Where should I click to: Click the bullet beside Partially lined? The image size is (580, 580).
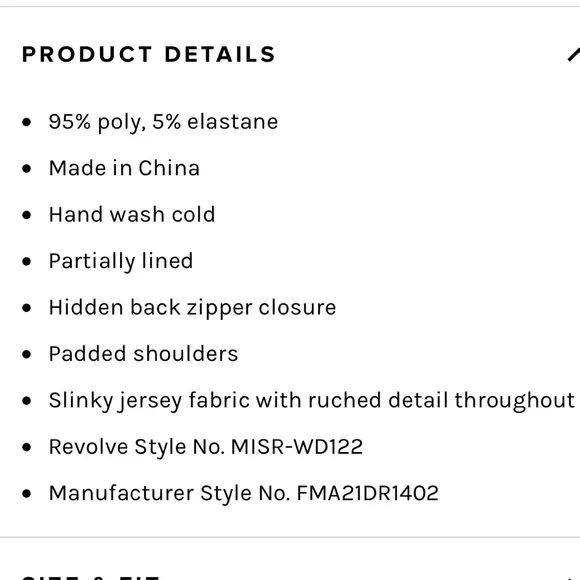coord(27,262)
